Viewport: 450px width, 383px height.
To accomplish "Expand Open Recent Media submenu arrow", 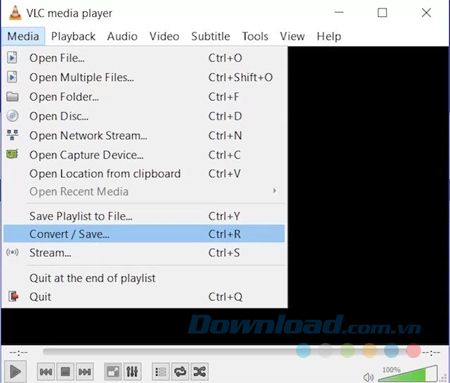I will (275, 191).
